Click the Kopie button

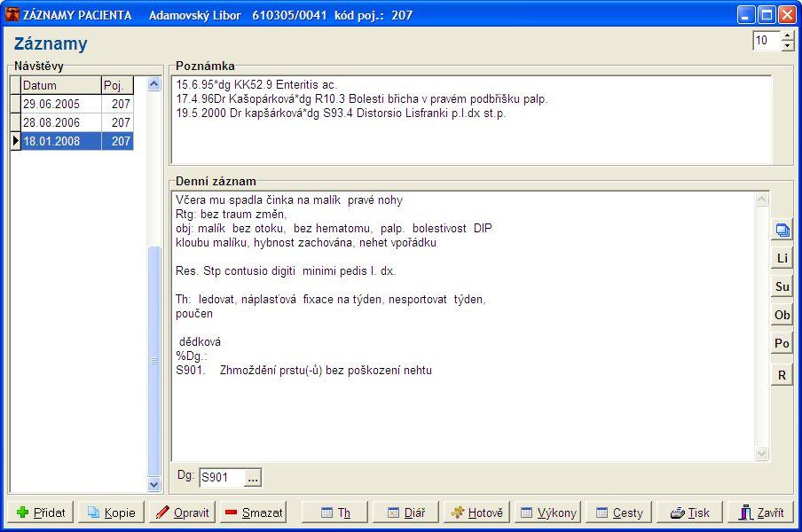112,512
